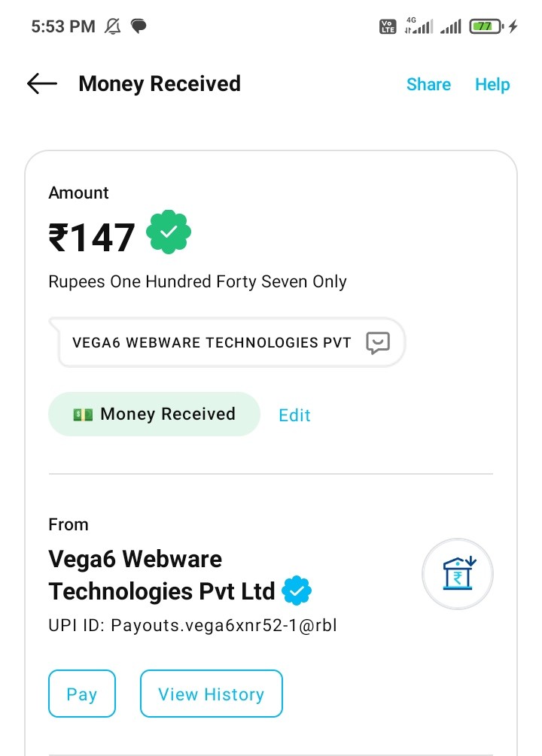Screen dimensions: 542x756
Task: Open the bank deposit rupee icon
Action: 458,575
